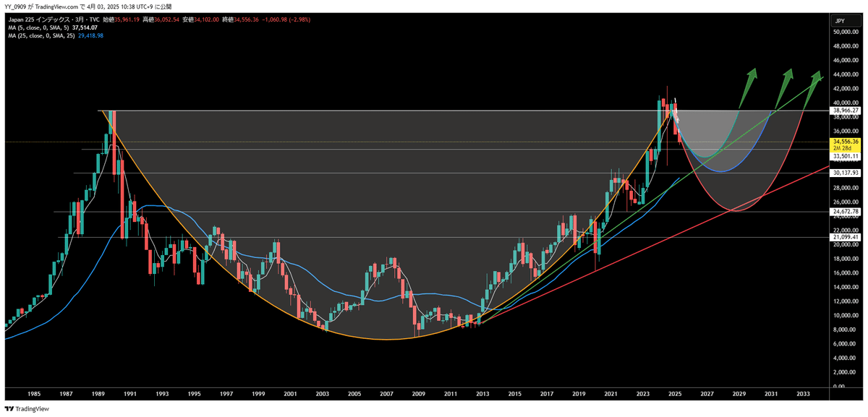Select the MA 5 indicator legend
This screenshot has width=868, height=417.
36,27
